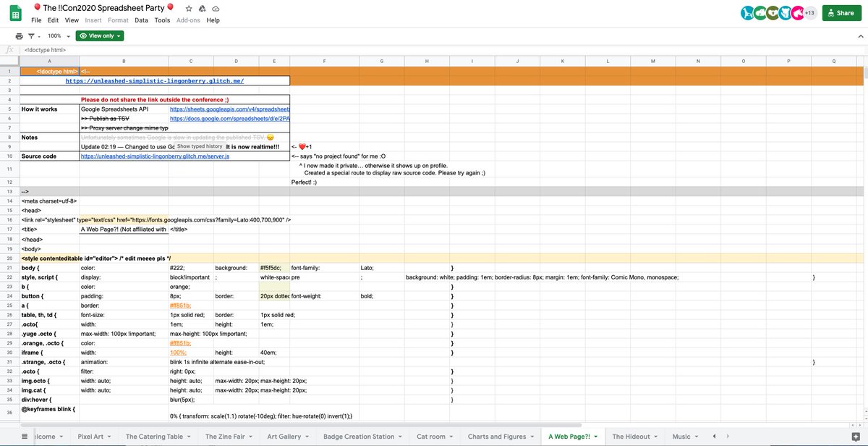868x446 pixels.
Task: Open Cat room tab dropdown arrow
Action: coord(453,437)
